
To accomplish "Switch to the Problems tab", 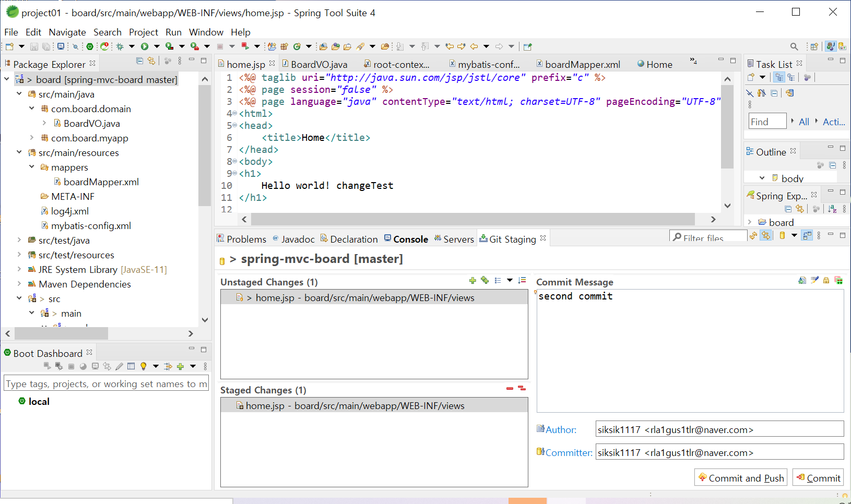I will pos(242,239).
